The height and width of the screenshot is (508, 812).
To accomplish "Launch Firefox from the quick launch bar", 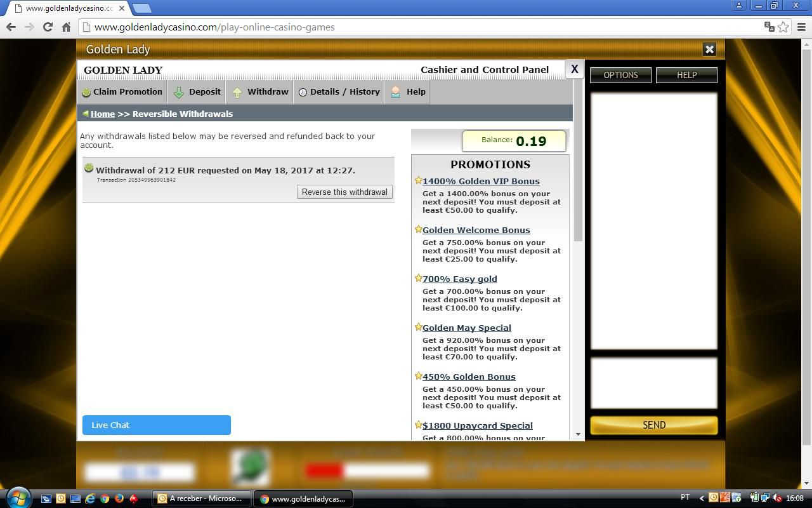I will coord(119,498).
